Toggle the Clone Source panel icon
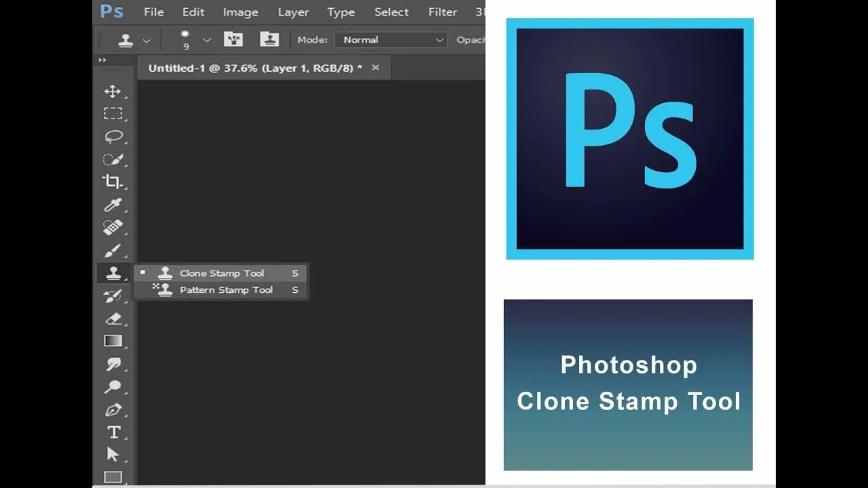868x488 pixels. [270, 39]
